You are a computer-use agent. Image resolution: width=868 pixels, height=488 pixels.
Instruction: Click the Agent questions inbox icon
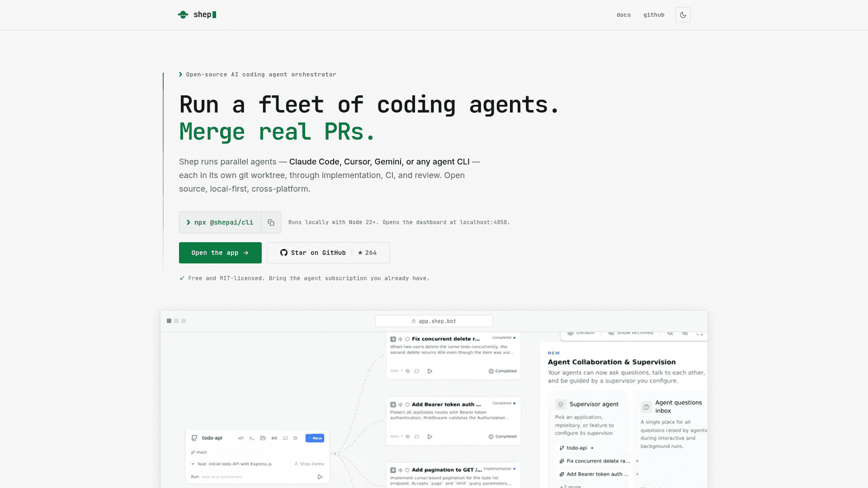pos(646,407)
